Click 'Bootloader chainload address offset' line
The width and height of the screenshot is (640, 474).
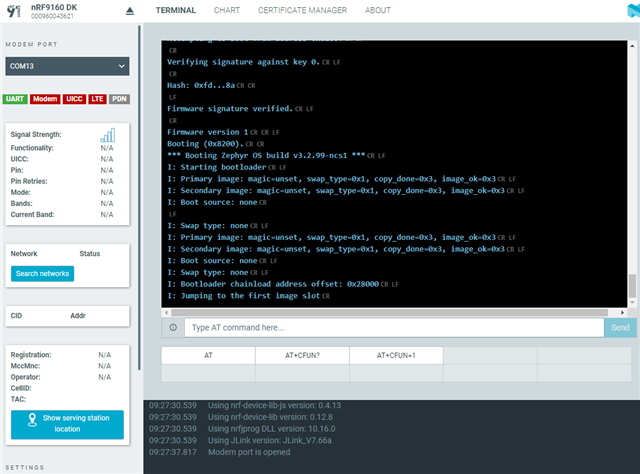point(273,284)
